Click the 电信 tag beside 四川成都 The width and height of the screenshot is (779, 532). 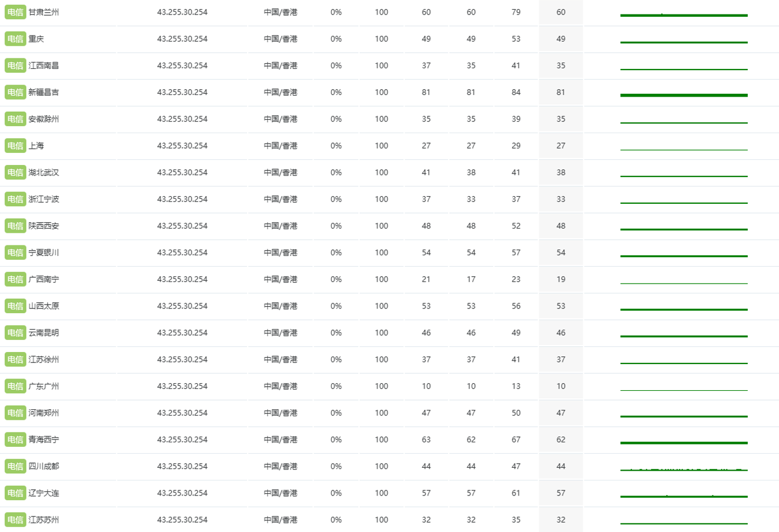[x=16, y=466]
